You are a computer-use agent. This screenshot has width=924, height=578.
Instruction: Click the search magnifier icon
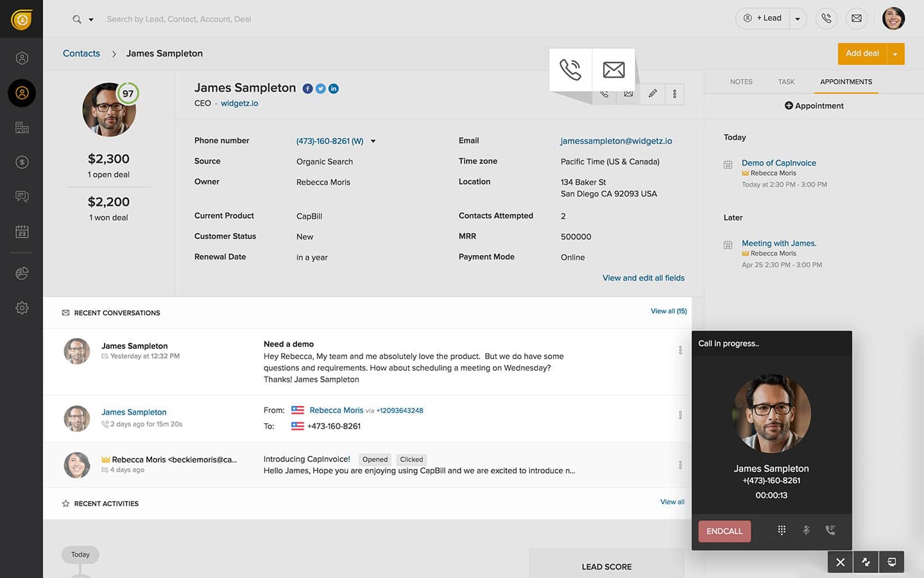(x=77, y=19)
